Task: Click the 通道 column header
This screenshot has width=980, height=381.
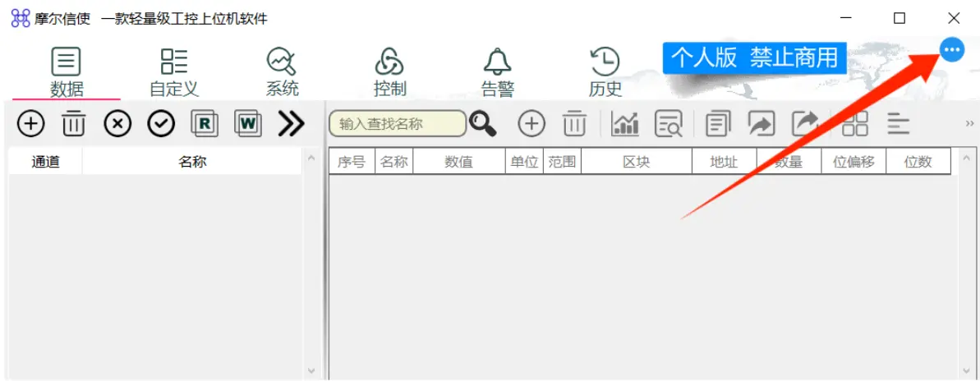Action: click(46, 162)
